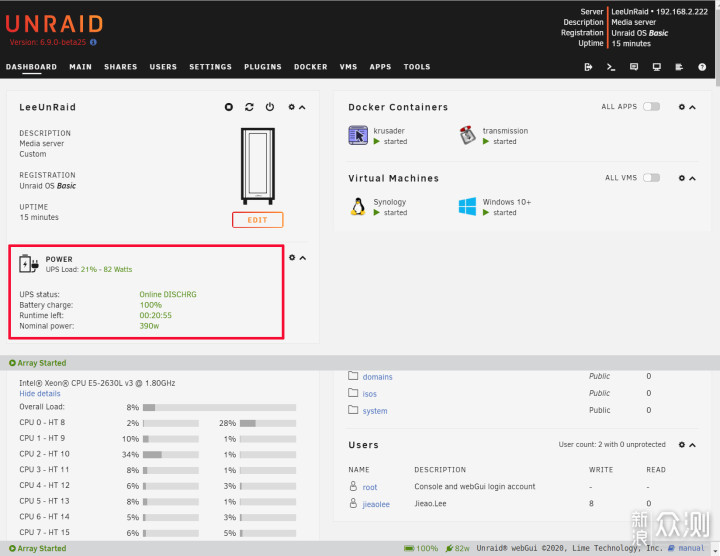The width and height of the screenshot is (720, 556).
Task: Open settings gear of Virtual Machines
Action: (682, 178)
